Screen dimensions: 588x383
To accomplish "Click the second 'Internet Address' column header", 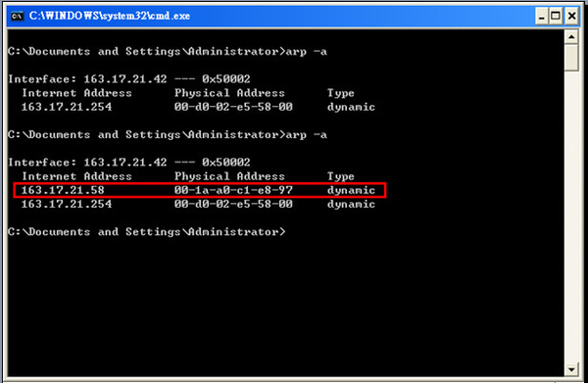I will click(x=76, y=176).
